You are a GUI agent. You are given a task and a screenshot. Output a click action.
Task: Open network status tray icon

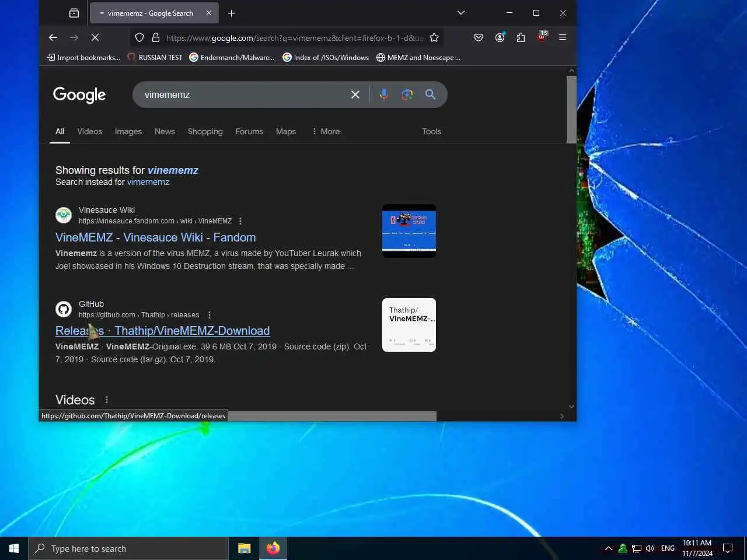[x=637, y=548]
